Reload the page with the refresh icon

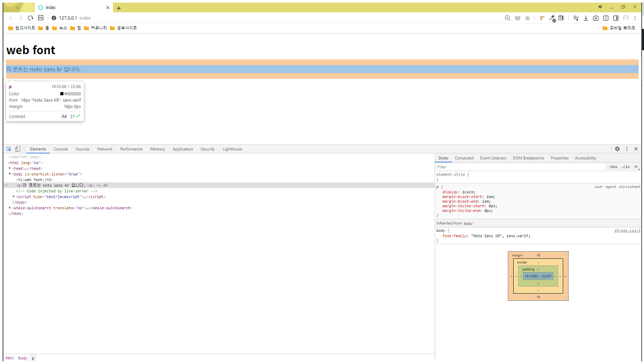(x=30, y=18)
